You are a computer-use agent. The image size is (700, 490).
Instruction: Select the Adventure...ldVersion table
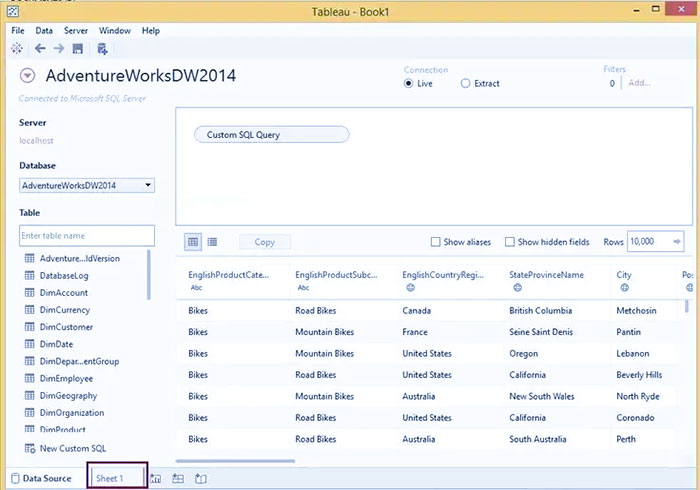coord(79,258)
